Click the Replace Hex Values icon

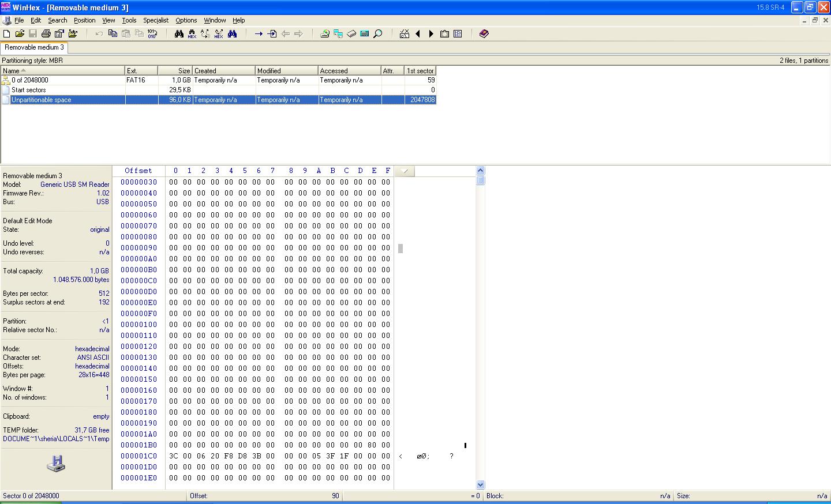[219, 34]
